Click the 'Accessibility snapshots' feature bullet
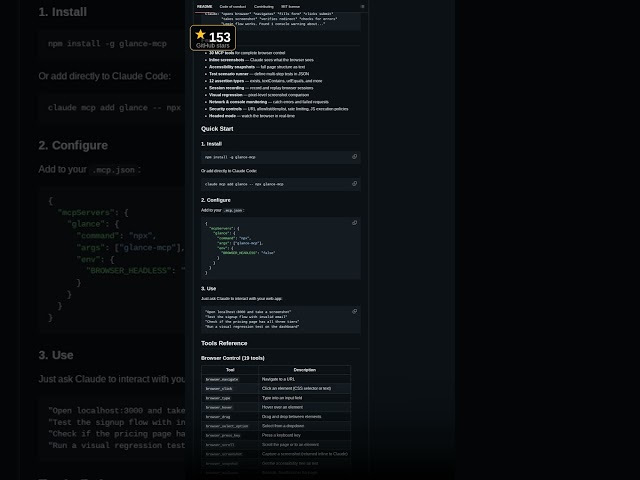Viewport: 640px width, 480px height. pyautogui.click(x=257, y=67)
